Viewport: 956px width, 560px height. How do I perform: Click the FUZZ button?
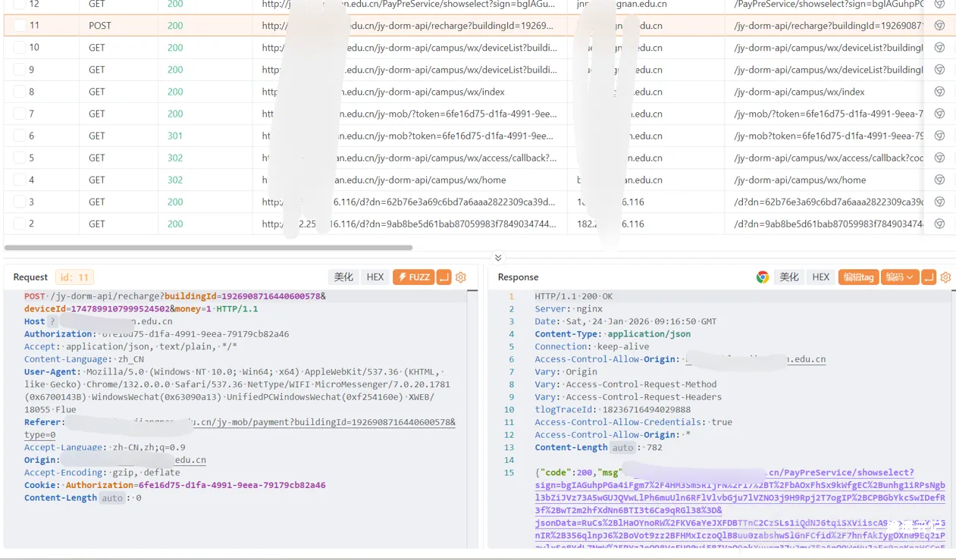413,277
